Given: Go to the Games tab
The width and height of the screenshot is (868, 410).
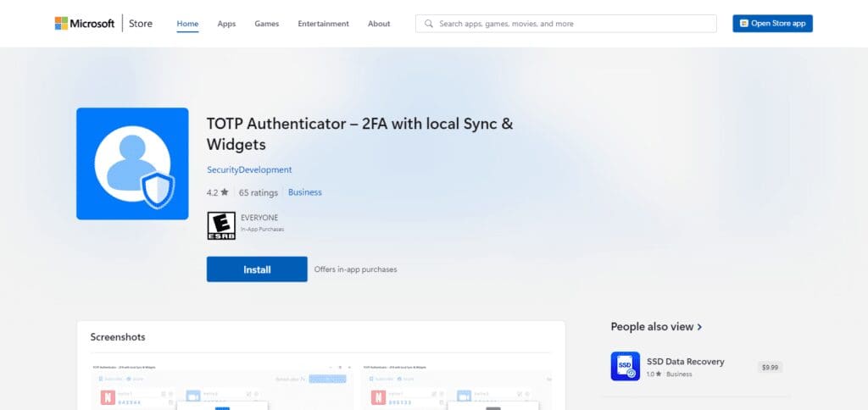Looking at the screenshot, I should [267, 24].
